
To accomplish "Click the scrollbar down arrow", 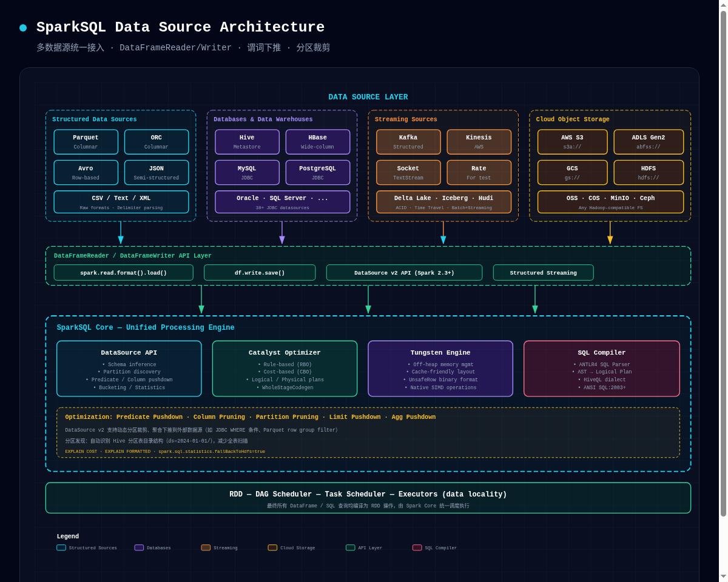I will pyautogui.click(x=723, y=576).
